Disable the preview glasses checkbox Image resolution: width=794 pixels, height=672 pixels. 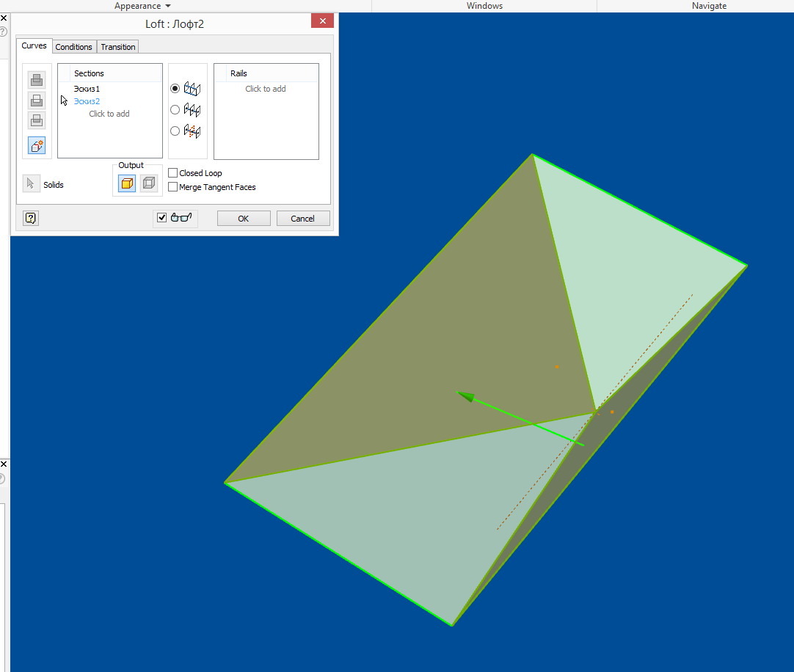pyautogui.click(x=161, y=218)
